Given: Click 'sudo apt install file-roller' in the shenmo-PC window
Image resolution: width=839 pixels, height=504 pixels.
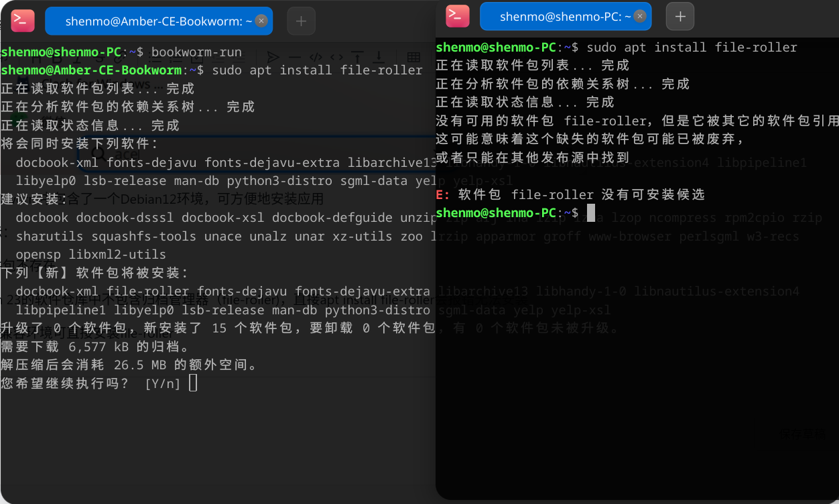Looking at the screenshot, I should pos(692,47).
